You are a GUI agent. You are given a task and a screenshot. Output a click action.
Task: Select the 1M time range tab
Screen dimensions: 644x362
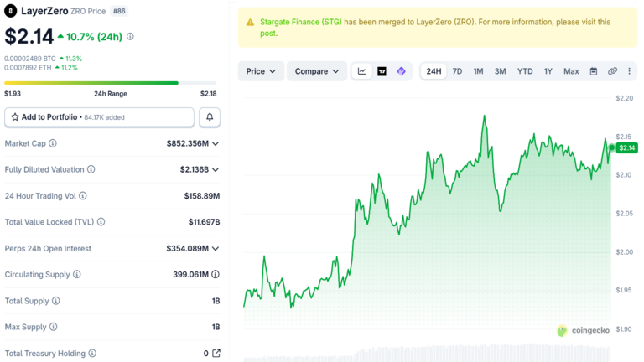[x=478, y=71]
